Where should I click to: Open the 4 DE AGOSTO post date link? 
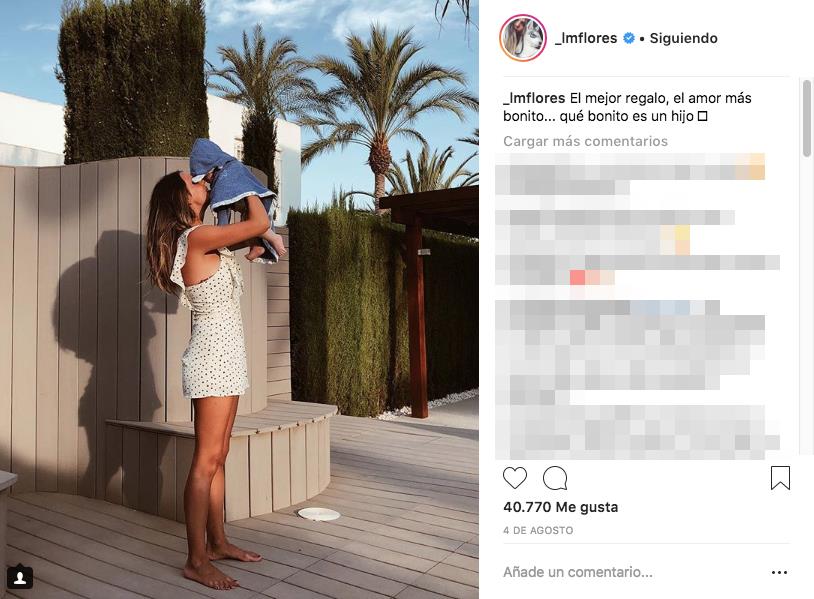click(x=538, y=530)
